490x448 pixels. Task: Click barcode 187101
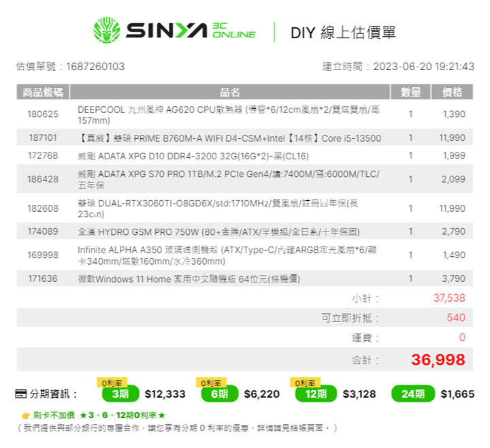coord(43,138)
